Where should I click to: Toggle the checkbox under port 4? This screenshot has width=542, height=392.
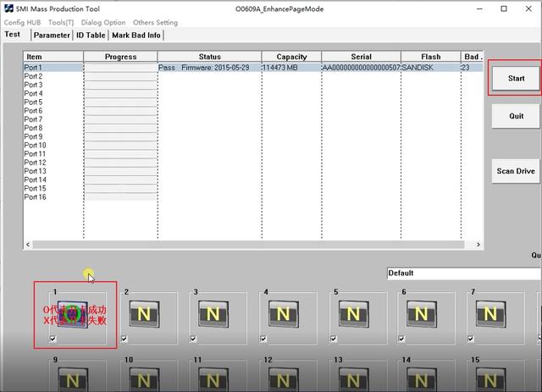point(263,339)
